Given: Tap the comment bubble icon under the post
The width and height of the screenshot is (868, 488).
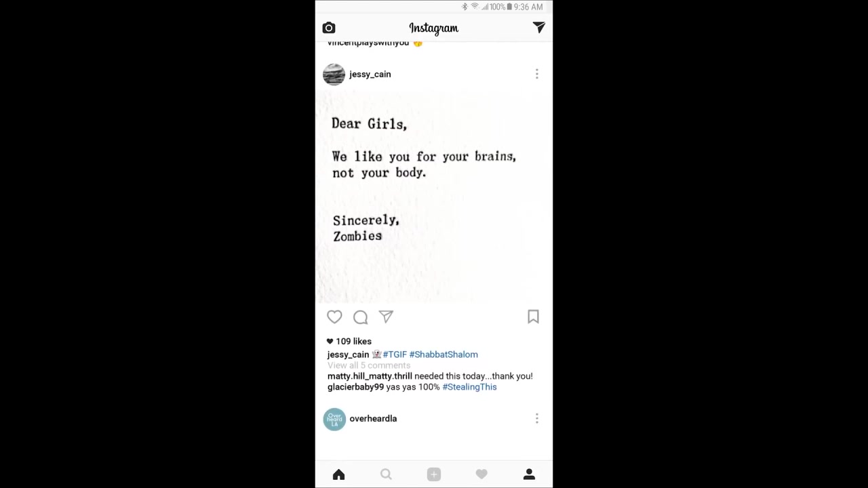Looking at the screenshot, I should pos(360,317).
